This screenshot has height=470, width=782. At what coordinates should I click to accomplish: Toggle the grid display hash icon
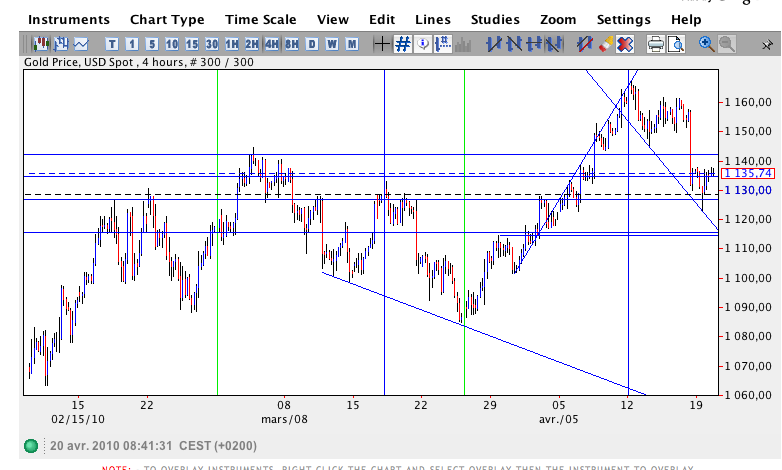tap(402, 44)
